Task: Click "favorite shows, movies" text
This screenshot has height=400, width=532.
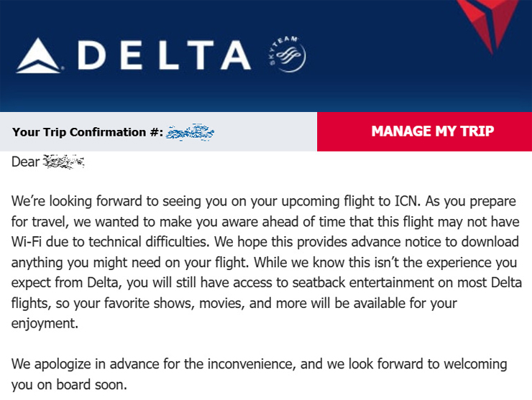Action: tap(174, 303)
